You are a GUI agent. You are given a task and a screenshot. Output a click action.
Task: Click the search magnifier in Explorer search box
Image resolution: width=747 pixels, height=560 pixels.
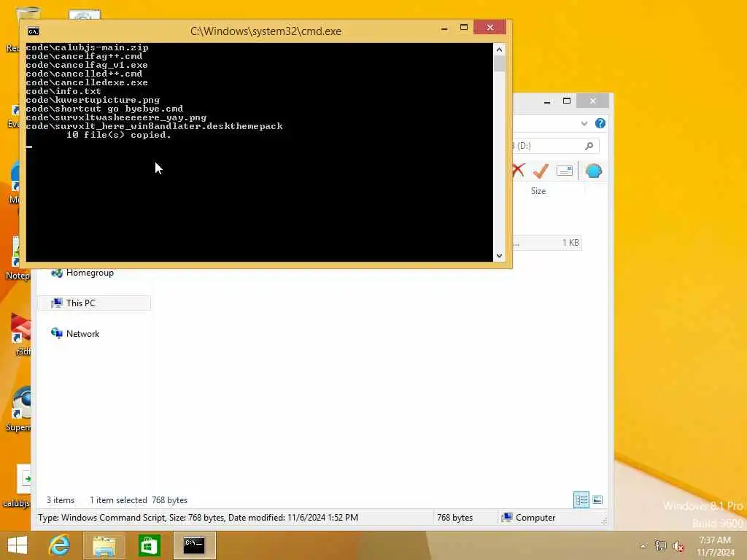(589, 146)
